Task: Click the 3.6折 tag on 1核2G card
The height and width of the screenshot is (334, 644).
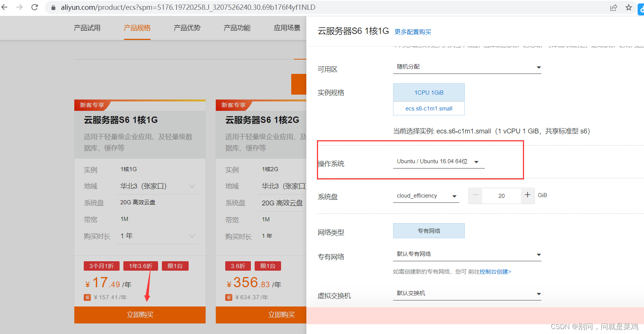Action: click(238, 266)
